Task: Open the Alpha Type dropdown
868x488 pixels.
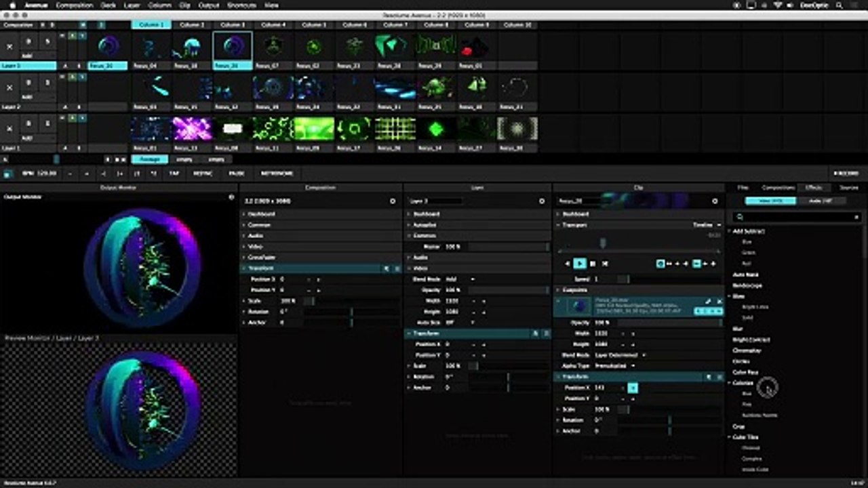Action: 615,366
